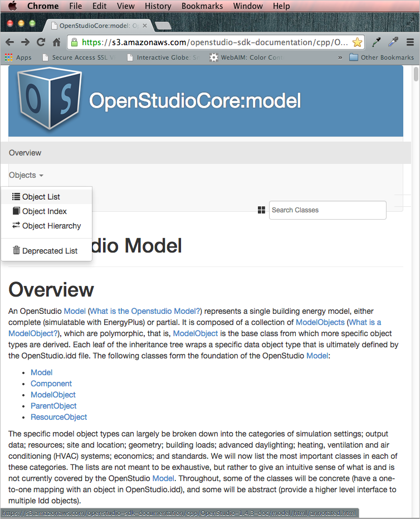This screenshot has height=519, width=420.
Task: Open the Other Bookmarks folder
Action: coord(382,57)
